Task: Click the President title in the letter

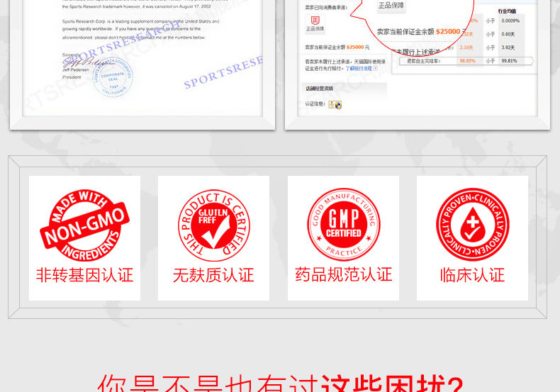Action: pyautogui.click(x=72, y=77)
